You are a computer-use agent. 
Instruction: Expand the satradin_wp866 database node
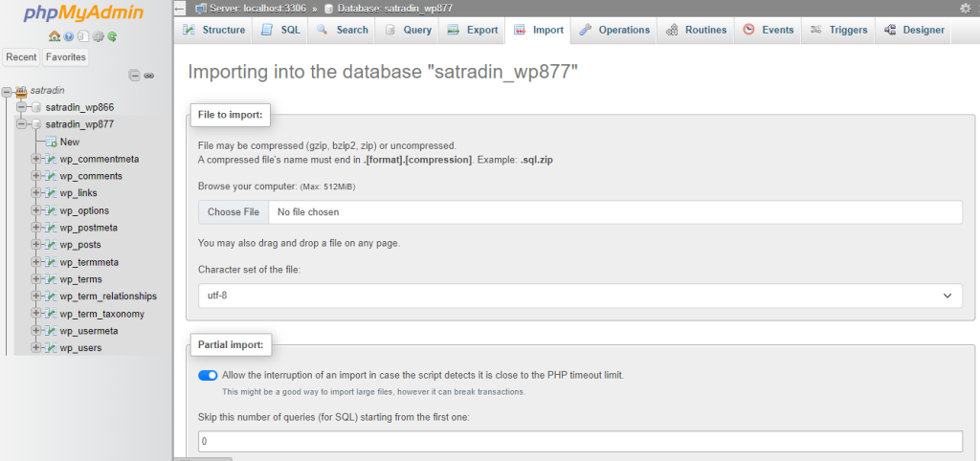pos(22,107)
